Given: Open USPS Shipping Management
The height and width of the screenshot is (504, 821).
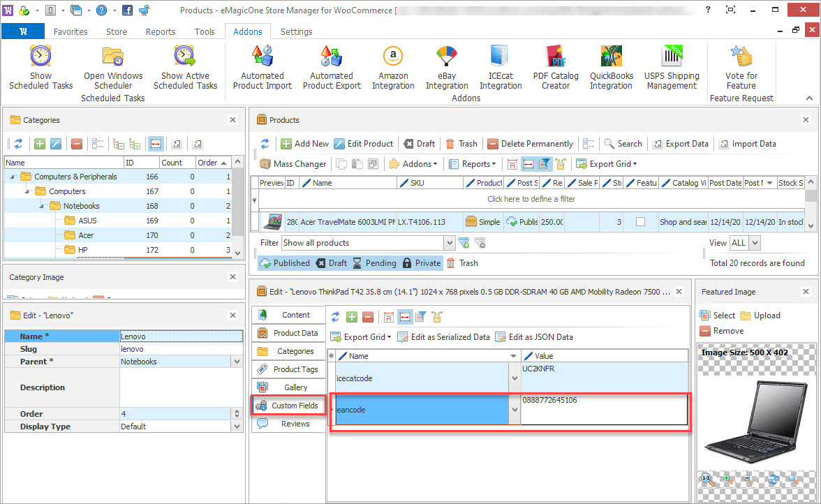Looking at the screenshot, I should 672,67.
